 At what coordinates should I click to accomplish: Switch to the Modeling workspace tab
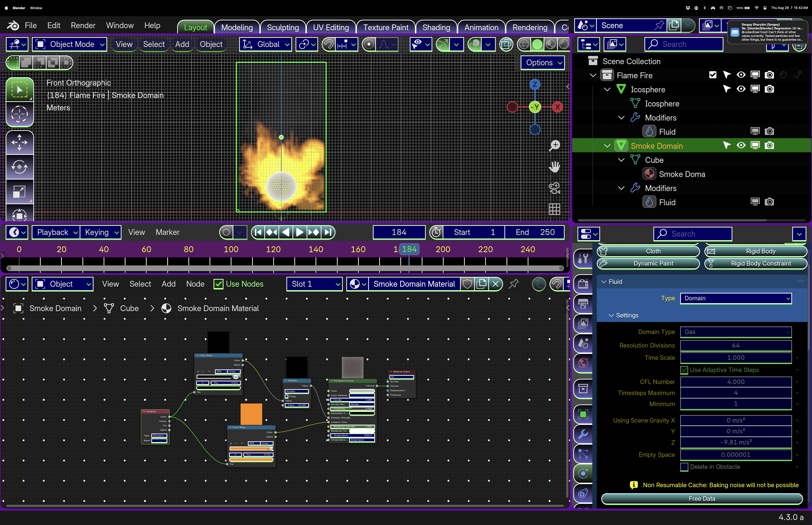[x=237, y=27]
